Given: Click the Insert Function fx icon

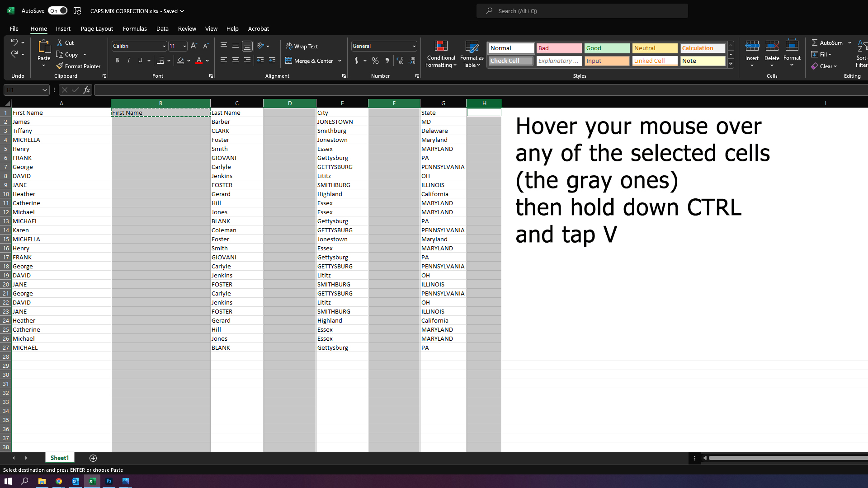Looking at the screenshot, I should (86, 90).
